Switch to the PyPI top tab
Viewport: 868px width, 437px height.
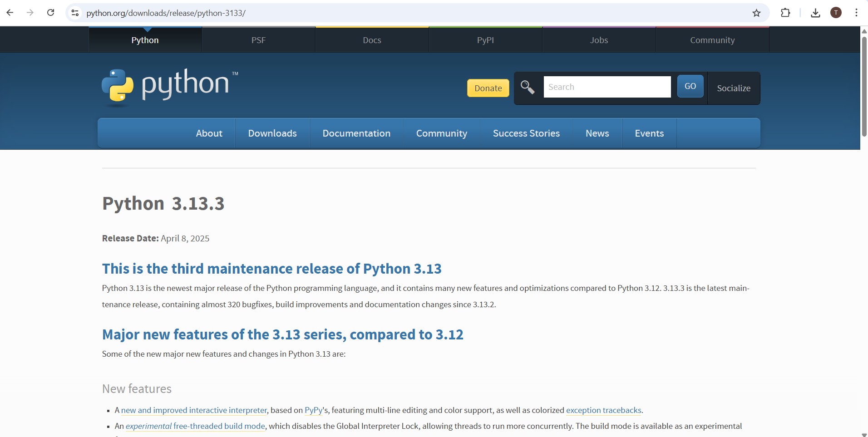point(486,40)
